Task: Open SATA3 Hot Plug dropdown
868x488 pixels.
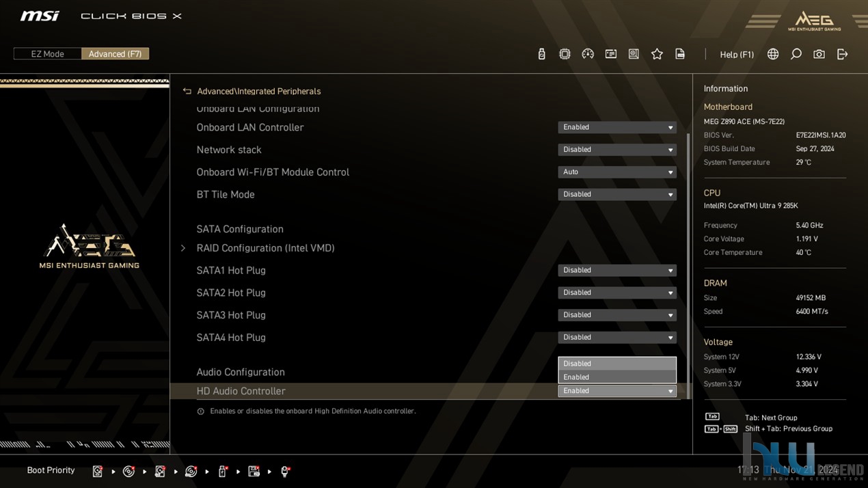Action: [617, 315]
